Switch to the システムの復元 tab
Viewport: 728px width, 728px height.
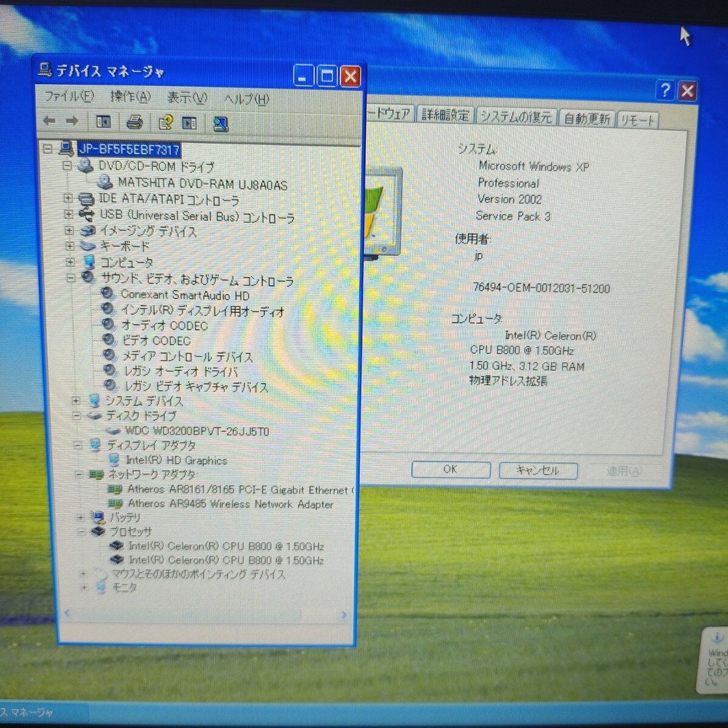pos(516,116)
